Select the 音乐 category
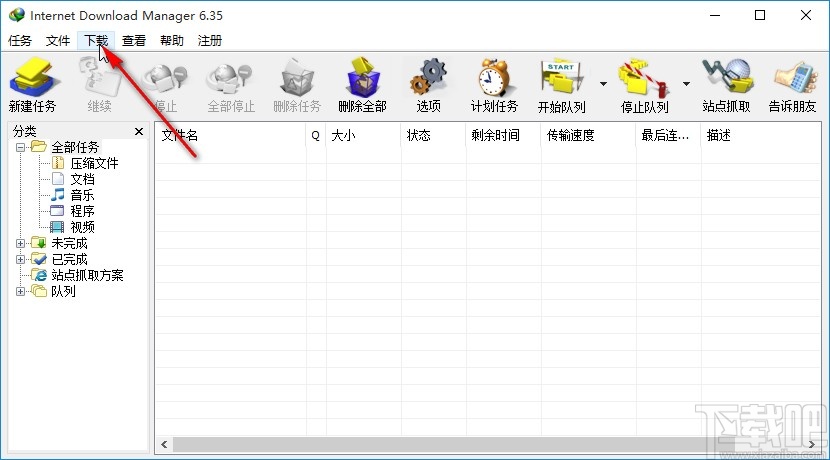 click(83, 195)
